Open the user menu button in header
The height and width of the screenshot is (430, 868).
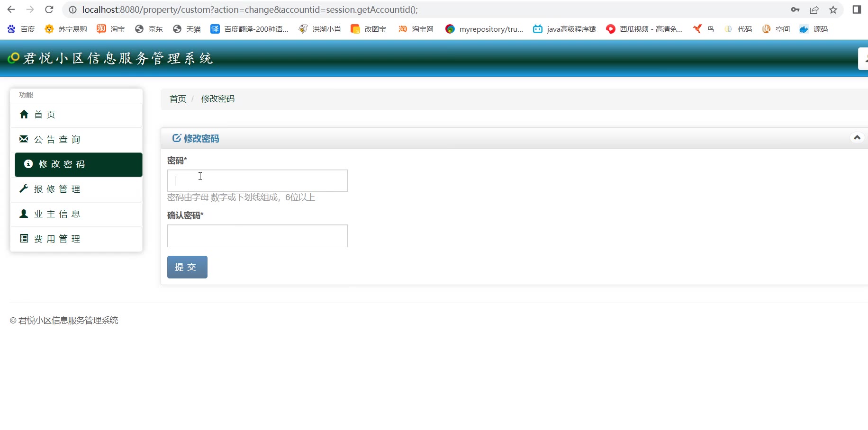pos(863,59)
